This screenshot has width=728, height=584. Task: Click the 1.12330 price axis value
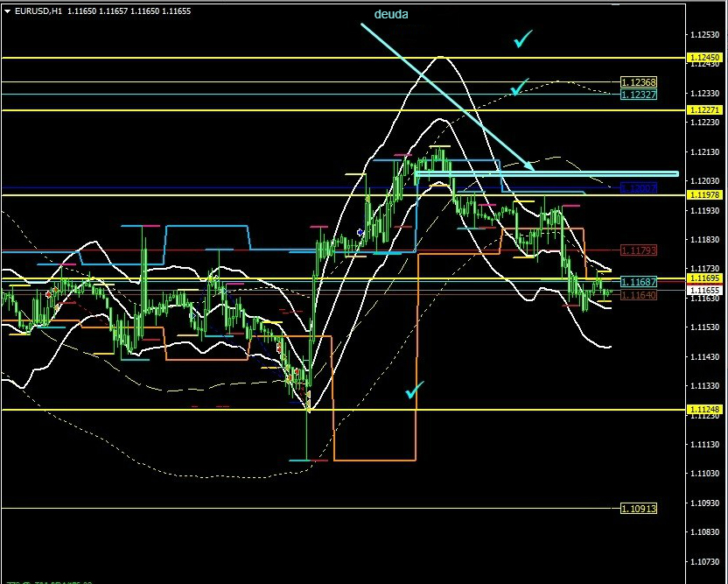(705, 94)
